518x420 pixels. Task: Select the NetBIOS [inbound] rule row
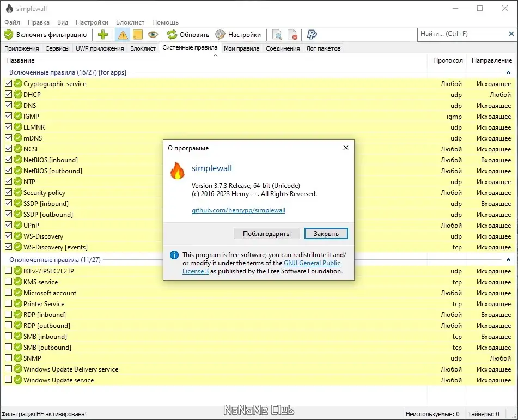[x=259, y=160]
